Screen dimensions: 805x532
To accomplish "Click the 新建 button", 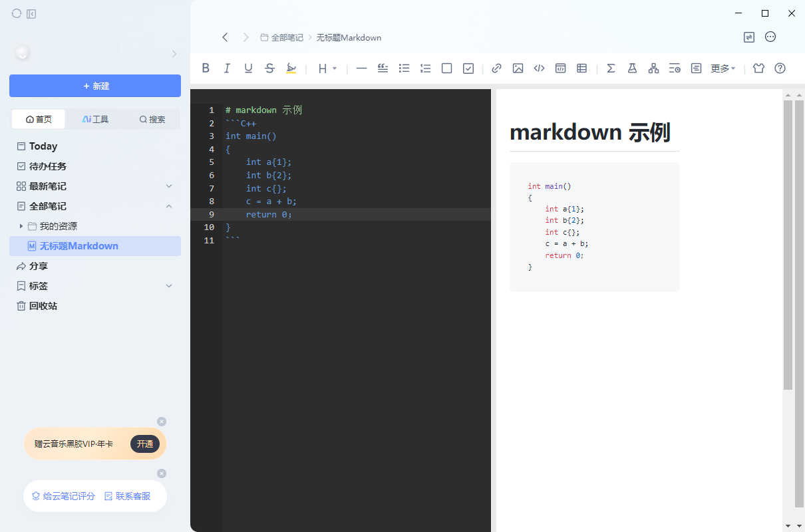I will click(x=95, y=86).
